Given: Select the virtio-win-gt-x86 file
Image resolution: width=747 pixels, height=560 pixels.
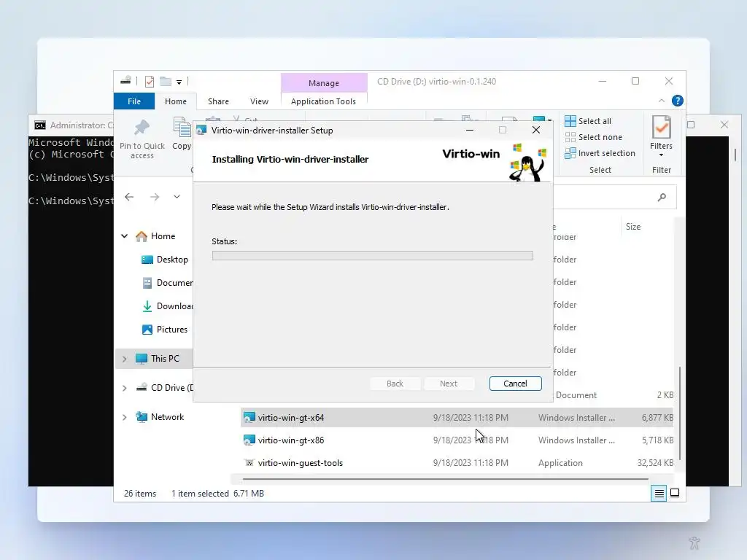Looking at the screenshot, I should click(457, 440).
